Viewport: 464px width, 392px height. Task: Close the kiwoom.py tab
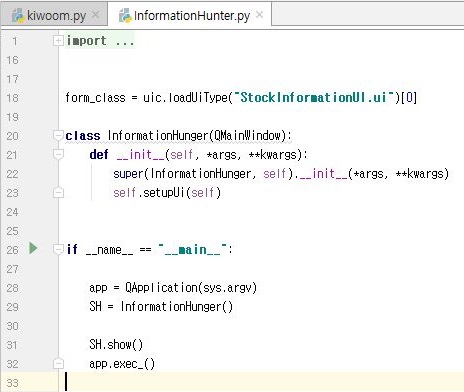coord(95,15)
